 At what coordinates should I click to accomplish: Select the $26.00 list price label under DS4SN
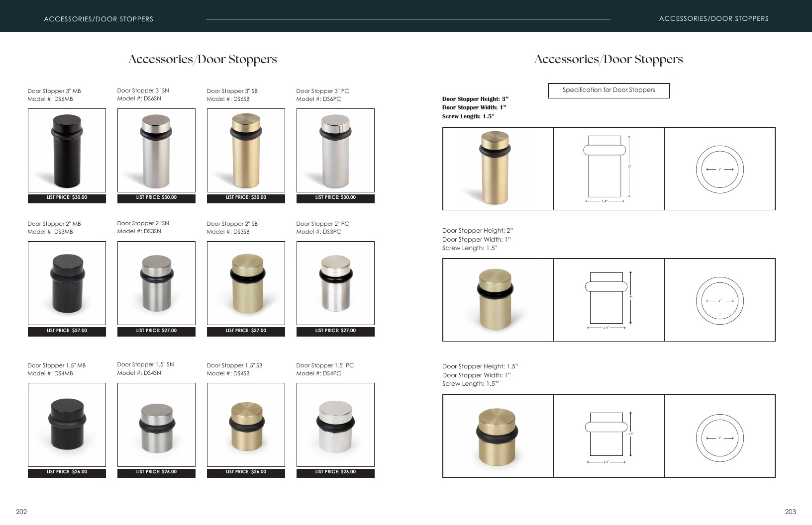156,472
